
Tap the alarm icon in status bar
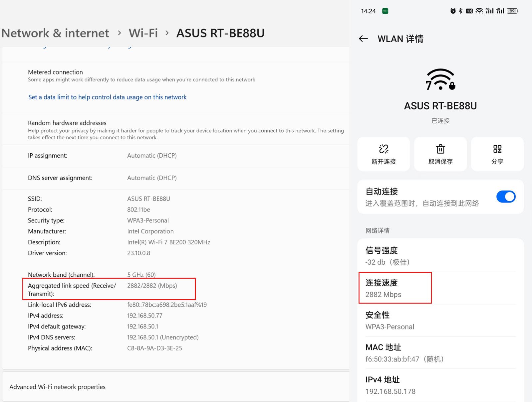tap(453, 11)
